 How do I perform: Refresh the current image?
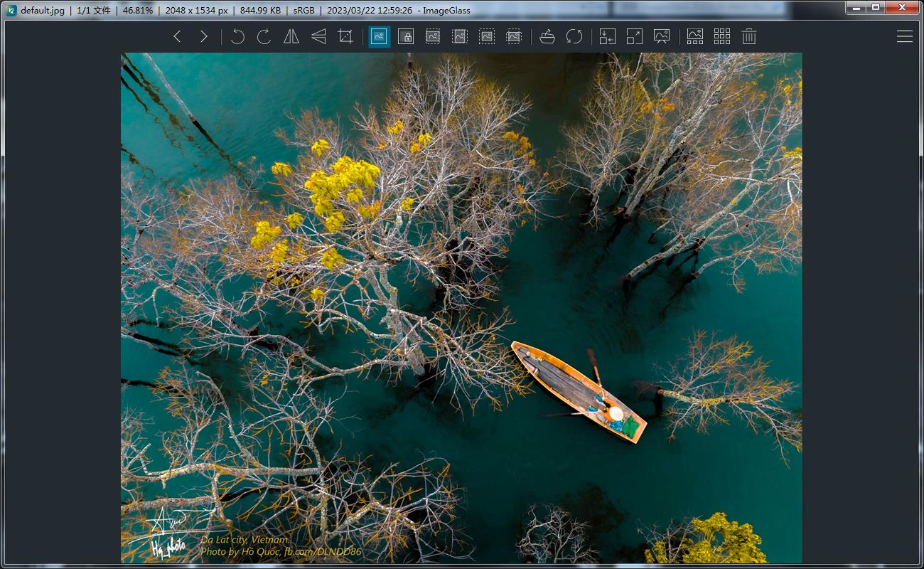coord(574,36)
